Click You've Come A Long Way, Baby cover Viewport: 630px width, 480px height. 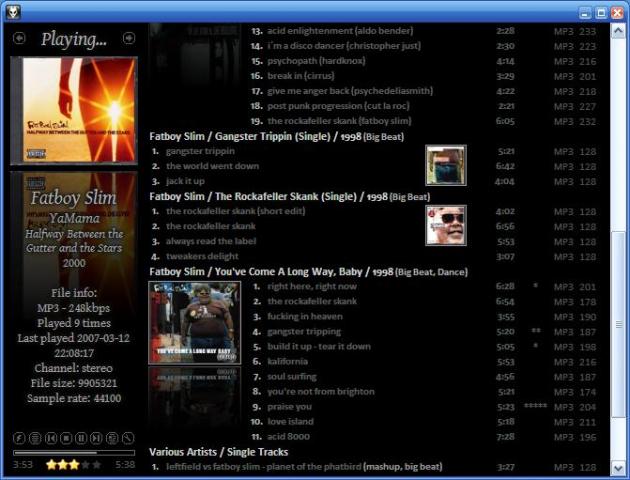click(x=195, y=323)
